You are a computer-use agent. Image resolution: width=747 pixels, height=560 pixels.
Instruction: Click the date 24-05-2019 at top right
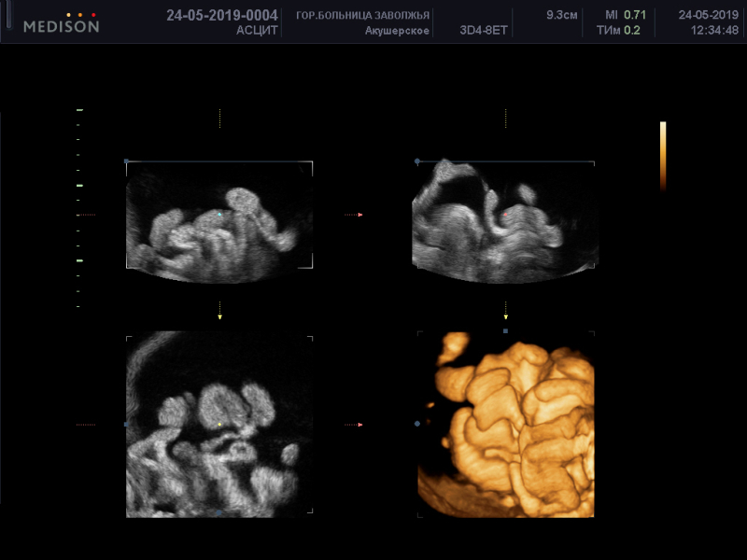coord(709,15)
